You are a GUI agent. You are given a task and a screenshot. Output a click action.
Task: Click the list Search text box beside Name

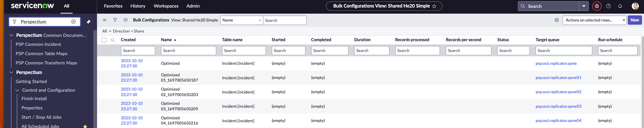tap(285, 20)
